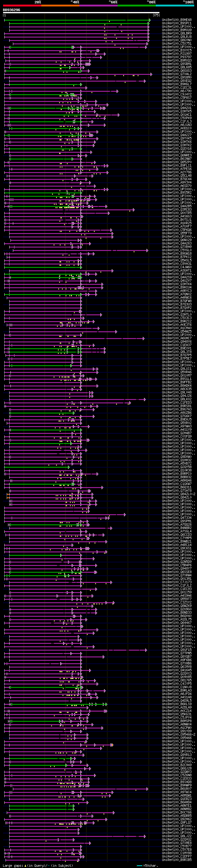This screenshot has height=868, width=197.
Task: Select the orange ~40% identity legend bar
Action: click(60, 6)
